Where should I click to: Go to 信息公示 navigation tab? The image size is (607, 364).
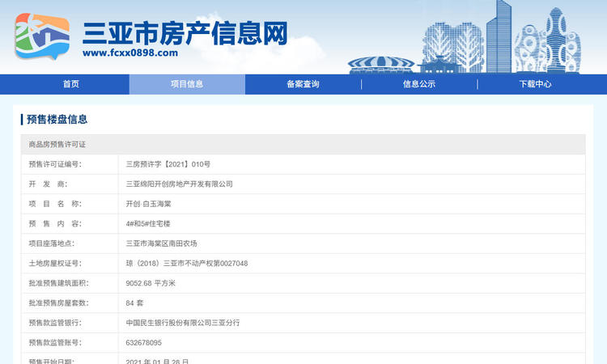tap(419, 84)
